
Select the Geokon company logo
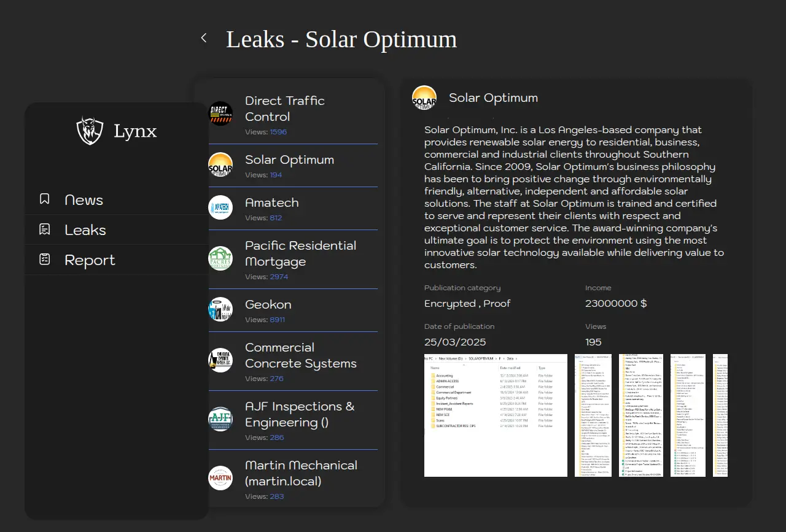pyautogui.click(x=220, y=309)
